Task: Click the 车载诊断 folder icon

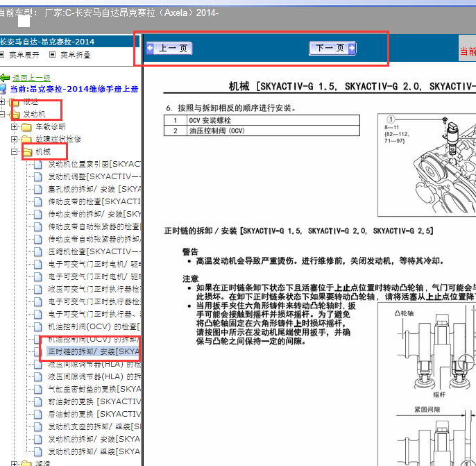Action: (26, 126)
